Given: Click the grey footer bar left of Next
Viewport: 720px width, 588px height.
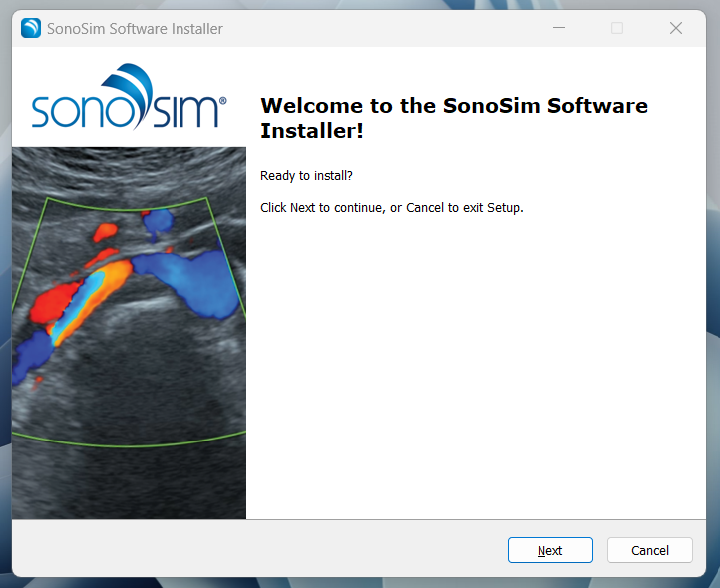Looking at the screenshot, I should tap(249, 550).
